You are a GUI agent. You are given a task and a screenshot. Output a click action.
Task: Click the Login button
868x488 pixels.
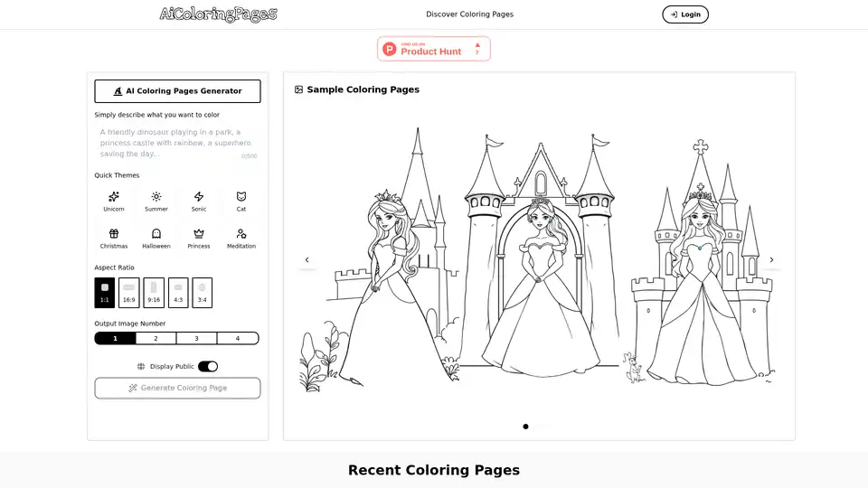pos(685,14)
